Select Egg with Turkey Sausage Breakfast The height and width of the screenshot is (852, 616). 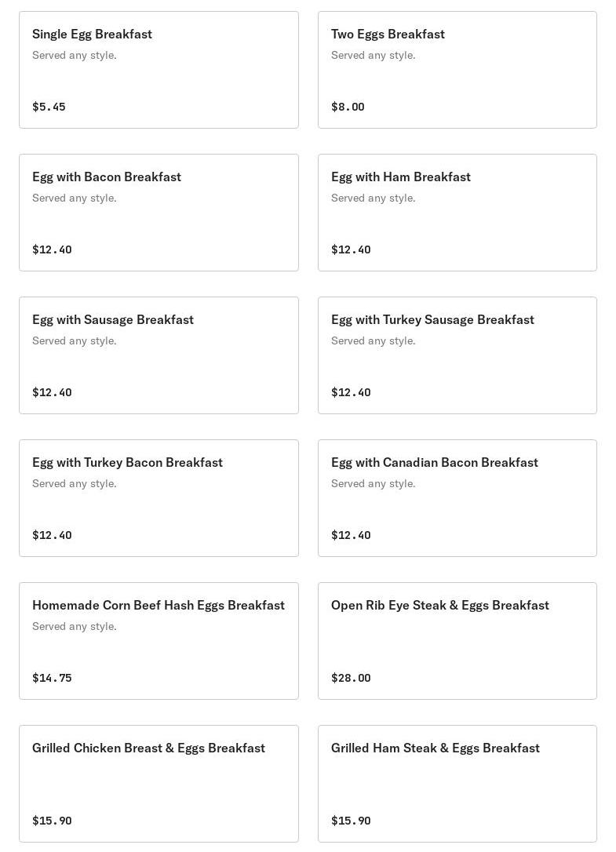tap(457, 355)
